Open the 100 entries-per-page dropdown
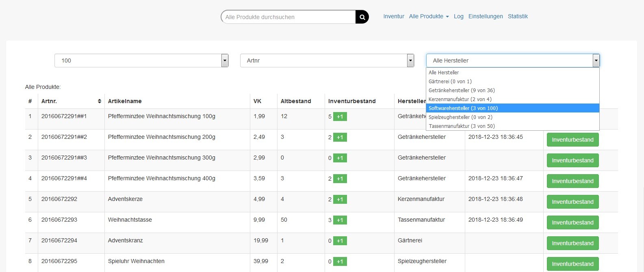The width and height of the screenshot is (644, 272). tap(141, 60)
